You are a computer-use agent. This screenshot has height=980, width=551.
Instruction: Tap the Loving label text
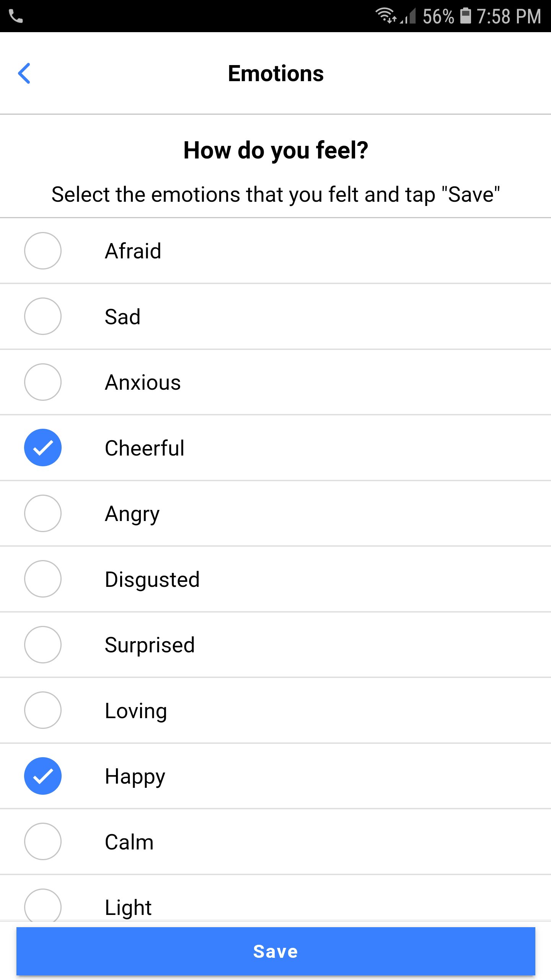coord(136,711)
